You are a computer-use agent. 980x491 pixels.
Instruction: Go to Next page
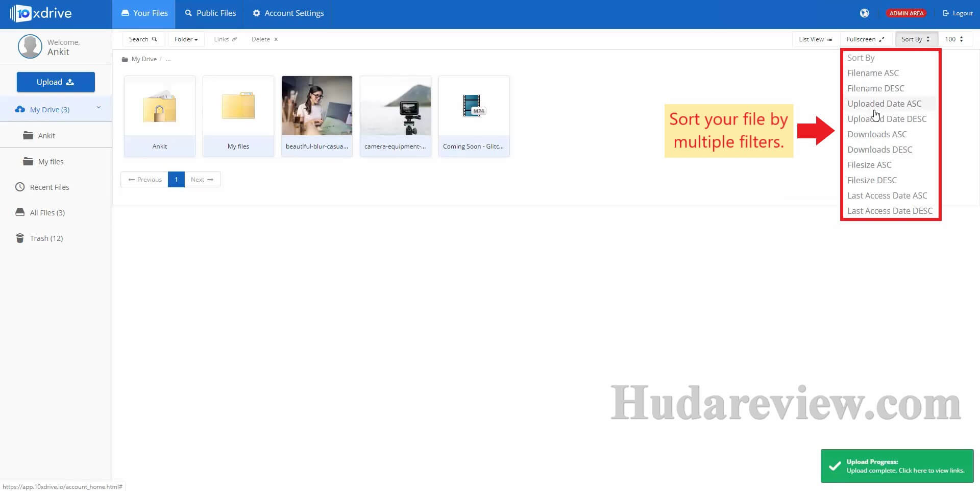[x=203, y=180]
